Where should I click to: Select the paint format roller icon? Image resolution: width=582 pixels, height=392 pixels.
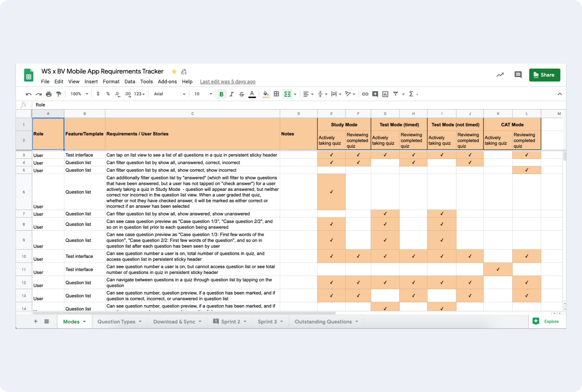[59, 94]
